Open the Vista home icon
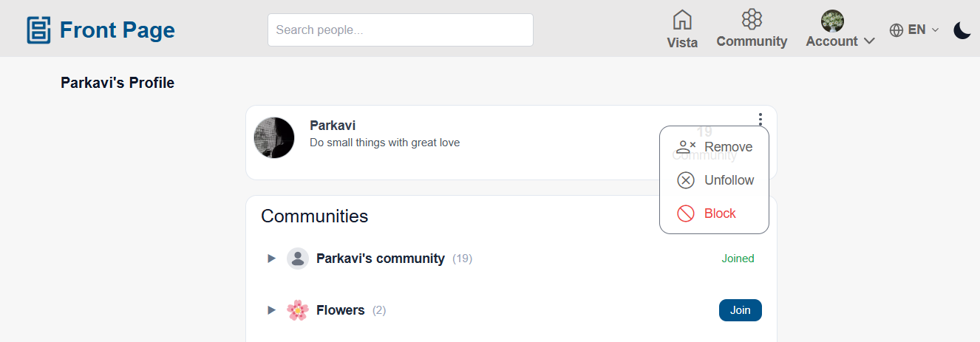This screenshot has height=342, width=980. (x=682, y=20)
